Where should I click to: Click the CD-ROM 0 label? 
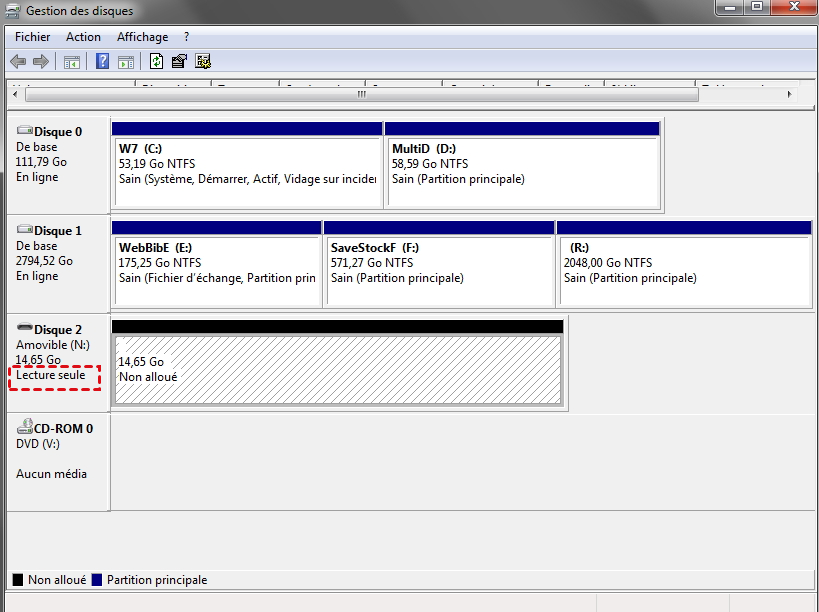pyautogui.click(x=63, y=429)
